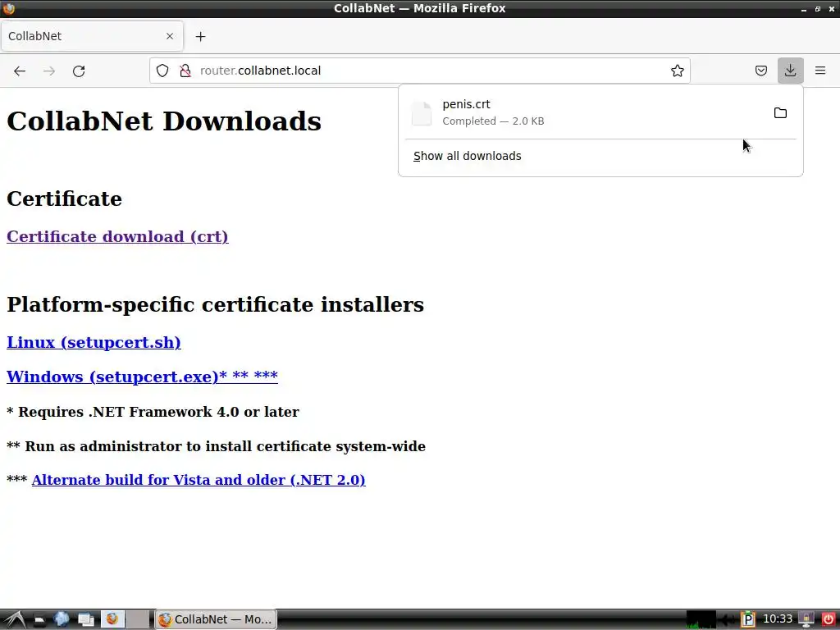Click the insecure connection lock icon
This screenshot has width=840, height=630.
click(x=185, y=71)
